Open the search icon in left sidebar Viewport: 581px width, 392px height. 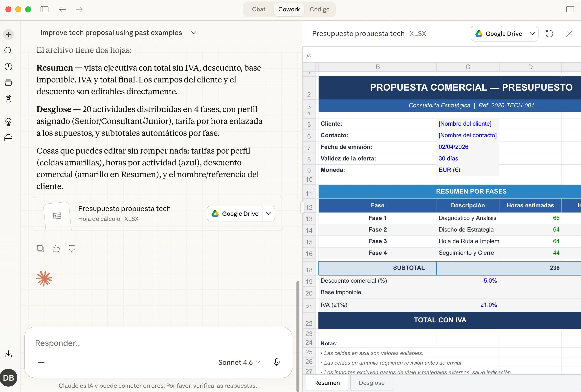click(8, 51)
